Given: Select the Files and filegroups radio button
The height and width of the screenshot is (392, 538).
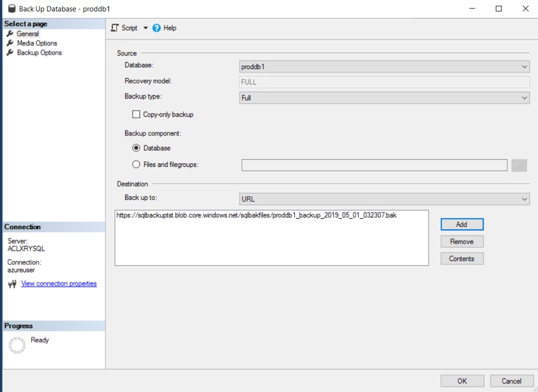Looking at the screenshot, I should point(137,164).
